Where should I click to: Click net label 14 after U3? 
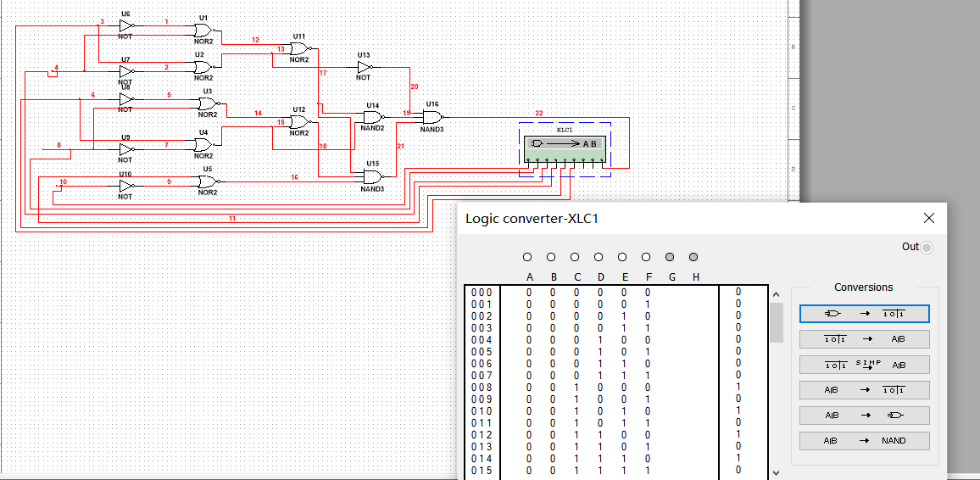click(x=258, y=113)
